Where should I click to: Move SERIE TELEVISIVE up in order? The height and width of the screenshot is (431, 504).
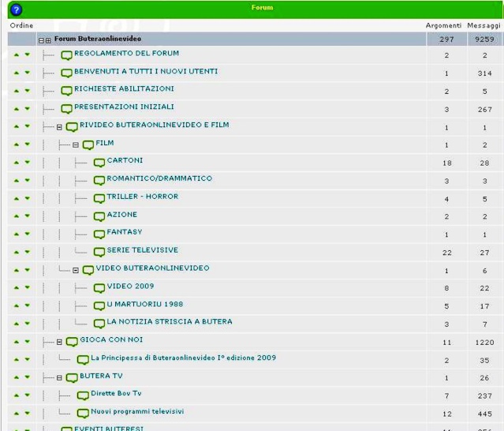[x=17, y=252]
